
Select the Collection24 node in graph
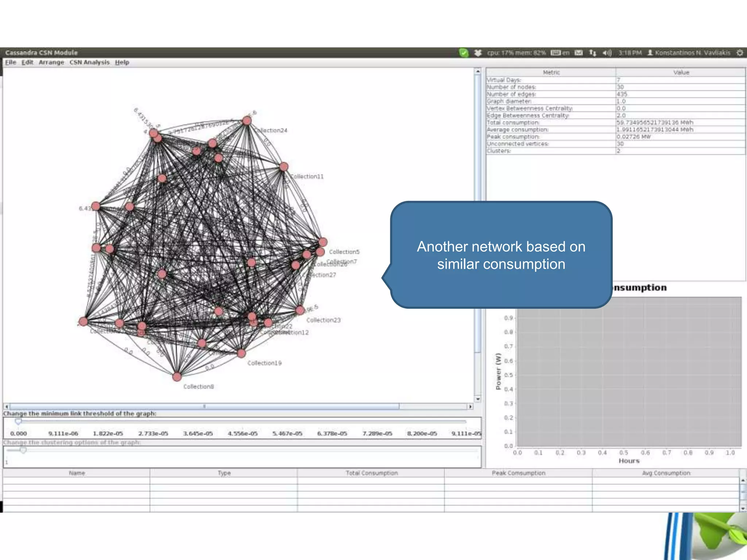tap(247, 120)
